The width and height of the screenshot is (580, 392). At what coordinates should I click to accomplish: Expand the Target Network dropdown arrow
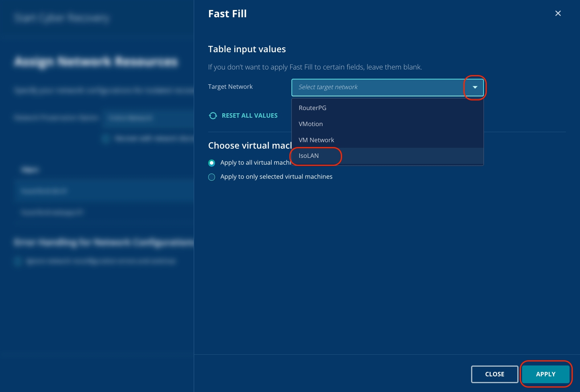(x=475, y=87)
